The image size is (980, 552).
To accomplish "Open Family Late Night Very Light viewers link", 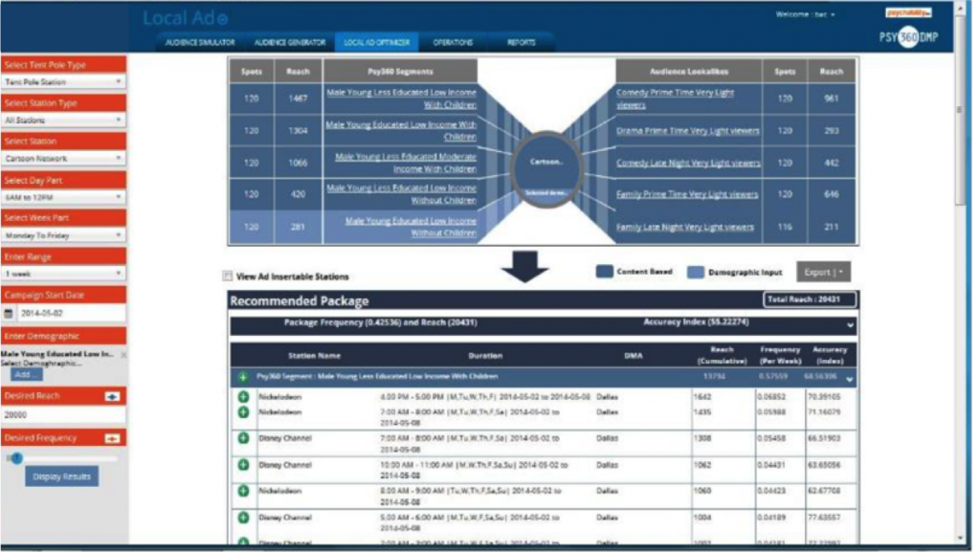I will (x=685, y=228).
